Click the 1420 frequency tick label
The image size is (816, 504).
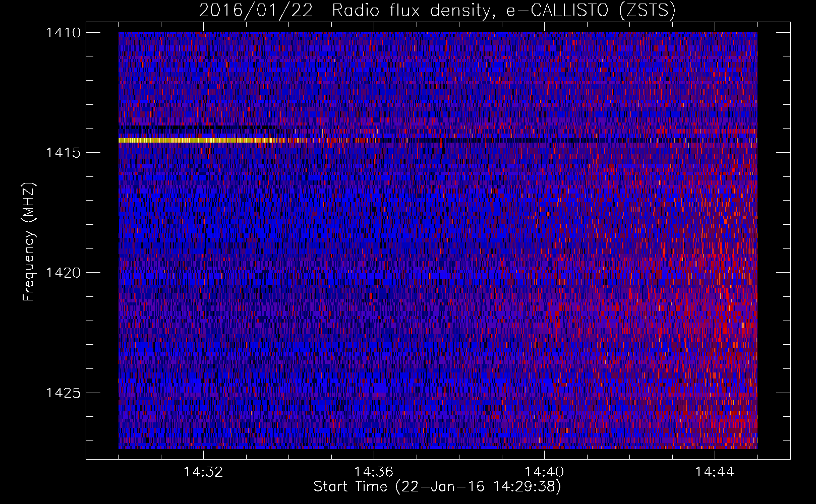[x=63, y=273]
